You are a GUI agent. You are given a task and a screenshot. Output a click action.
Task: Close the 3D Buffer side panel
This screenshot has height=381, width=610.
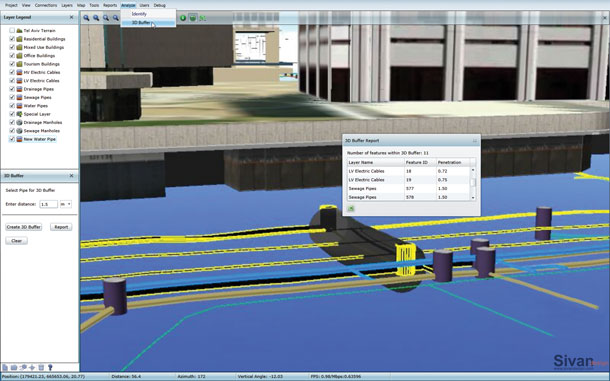71,176
